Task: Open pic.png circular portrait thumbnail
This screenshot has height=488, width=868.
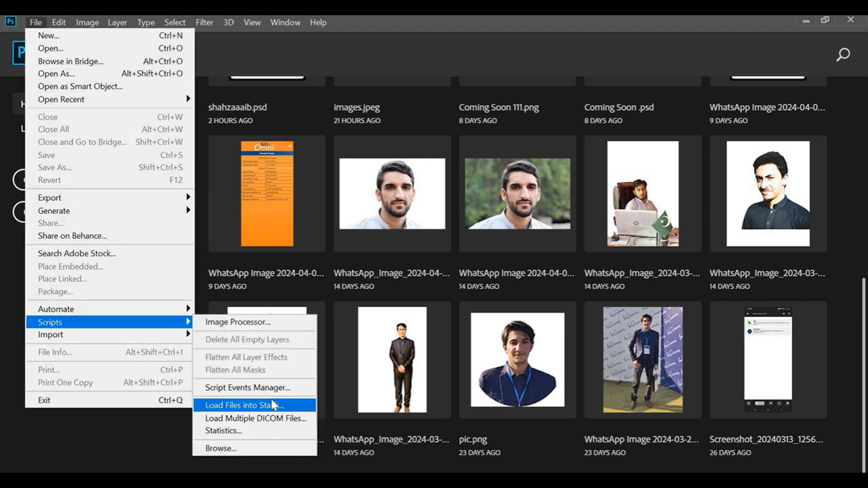Action: coord(517,359)
